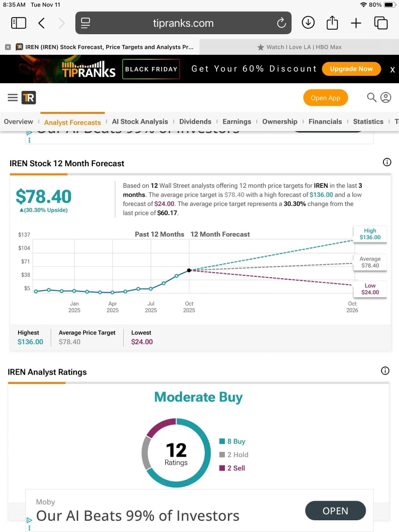Click the info icon beside Analyst Ratings
Viewport: 399px width, 532px height.
tap(385, 371)
